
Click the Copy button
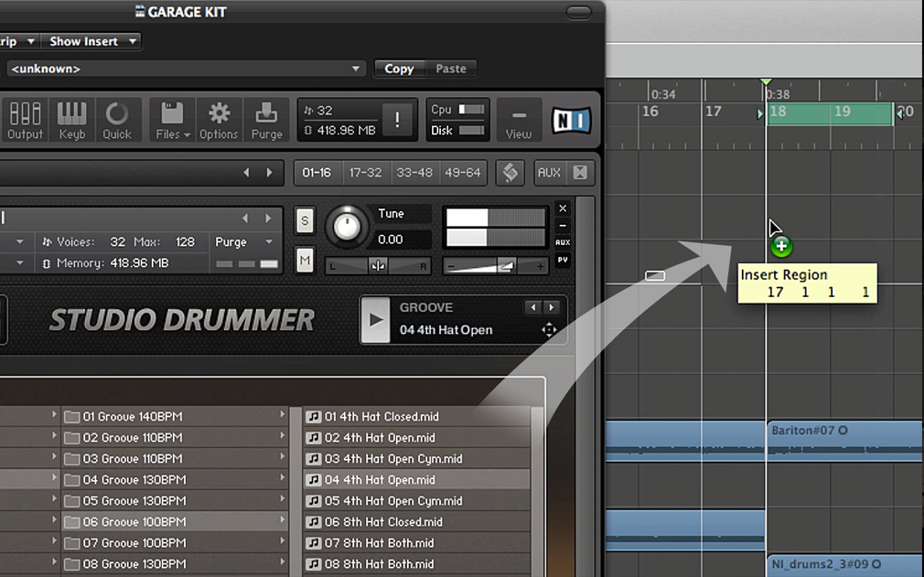pos(399,69)
